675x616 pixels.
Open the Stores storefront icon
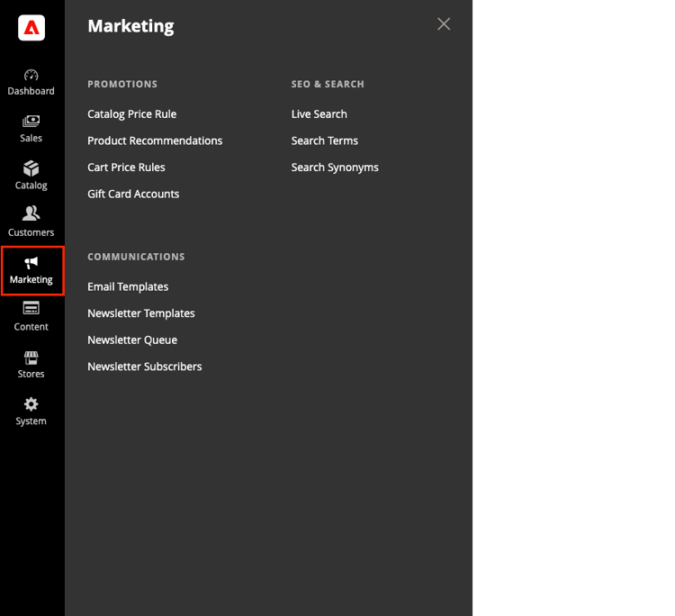31,358
